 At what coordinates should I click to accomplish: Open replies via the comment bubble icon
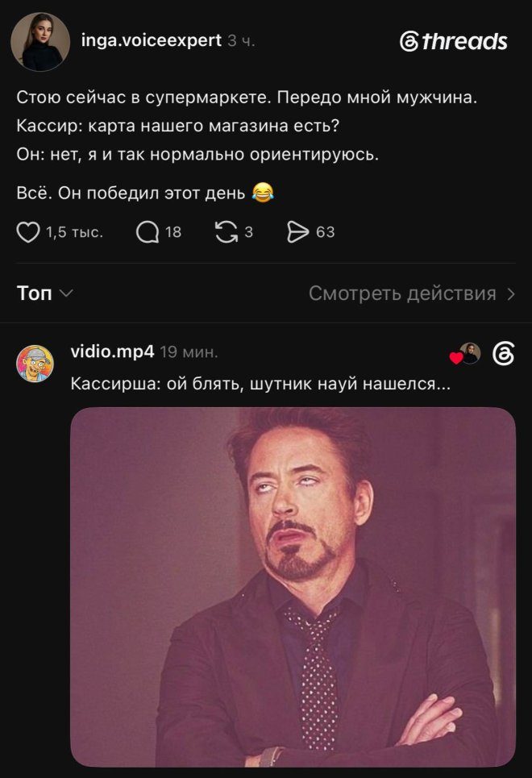pyautogui.click(x=148, y=232)
